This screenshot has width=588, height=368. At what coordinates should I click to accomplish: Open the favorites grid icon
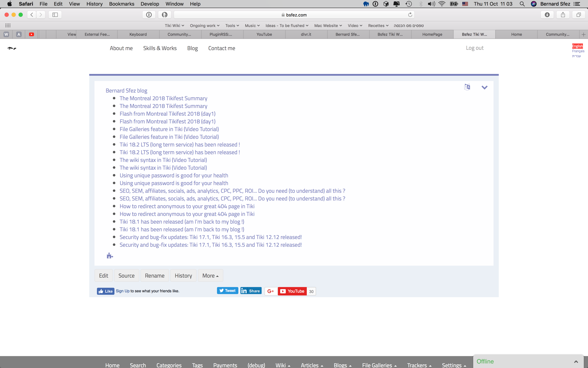coord(8,25)
